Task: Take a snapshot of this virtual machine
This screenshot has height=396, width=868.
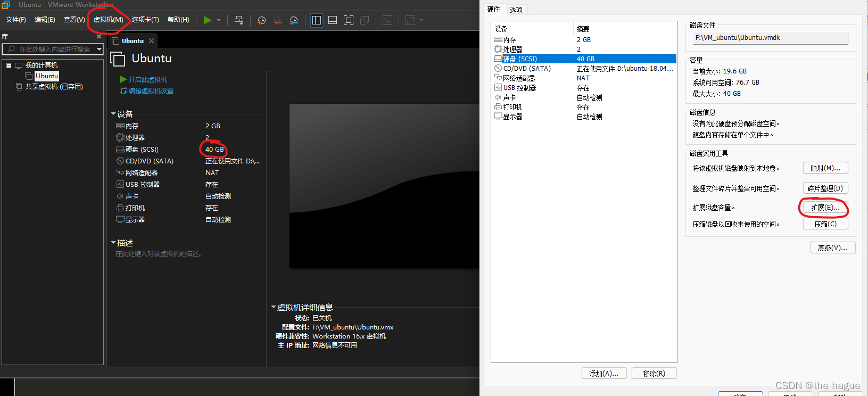Action: (x=261, y=20)
